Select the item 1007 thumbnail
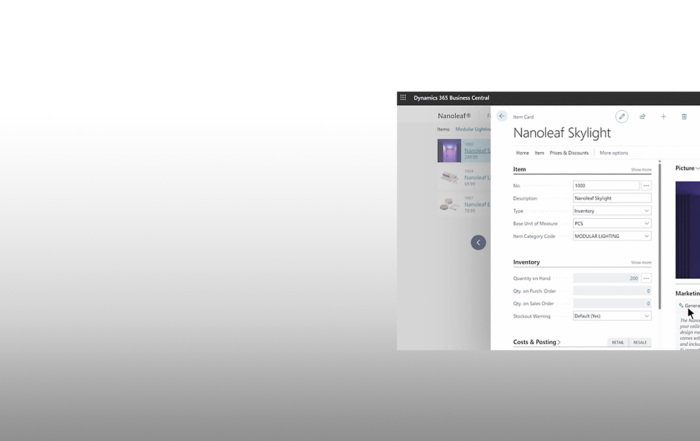700x441 pixels. coord(449,204)
